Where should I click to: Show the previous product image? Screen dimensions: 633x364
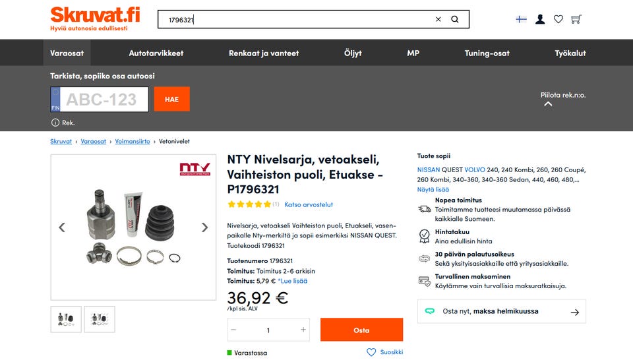62,228
